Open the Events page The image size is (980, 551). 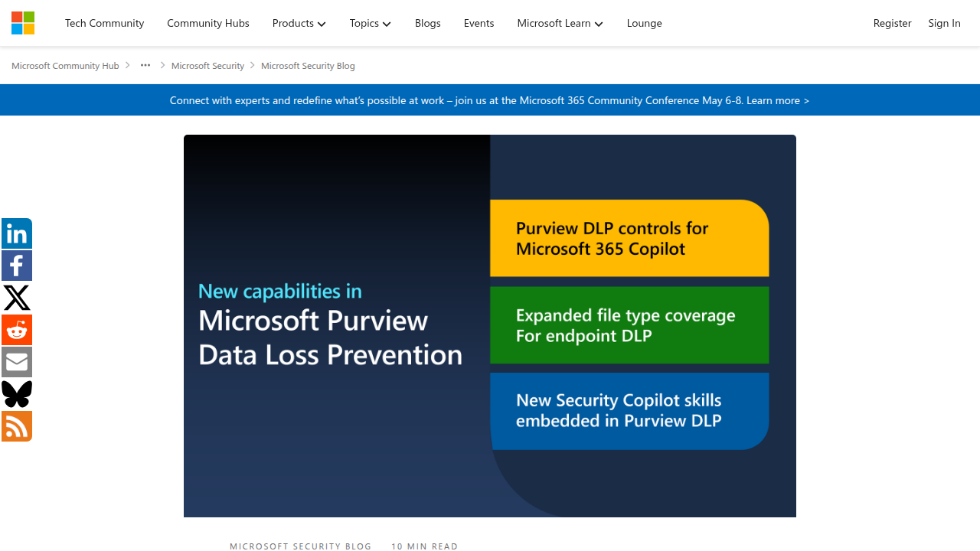click(479, 23)
